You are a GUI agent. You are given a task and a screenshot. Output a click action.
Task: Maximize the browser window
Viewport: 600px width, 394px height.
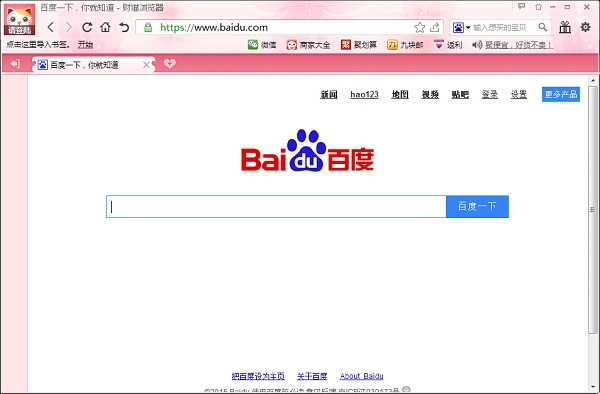pyautogui.click(x=567, y=7)
